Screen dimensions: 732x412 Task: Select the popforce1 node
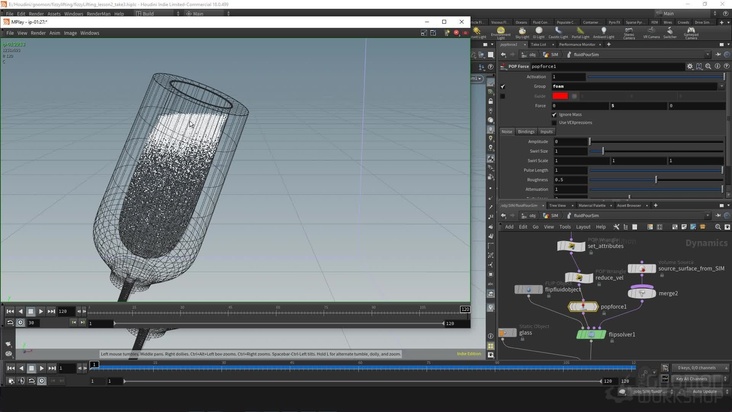tap(583, 307)
